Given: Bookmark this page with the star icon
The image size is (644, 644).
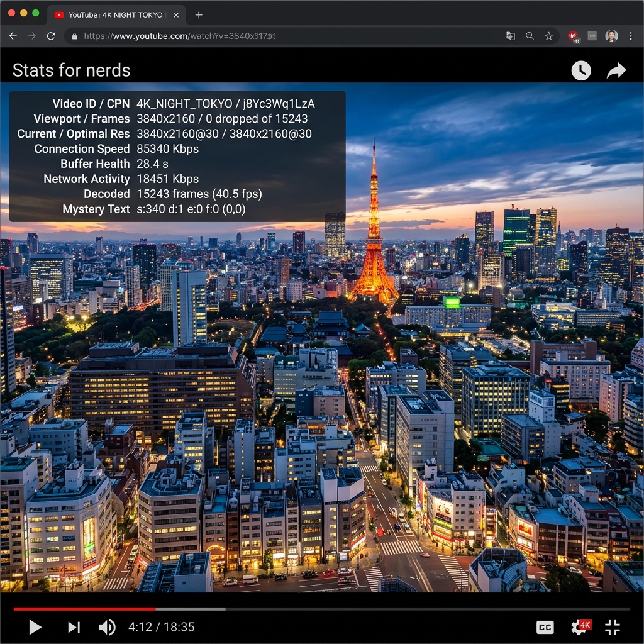Looking at the screenshot, I should (x=548, y=36).
